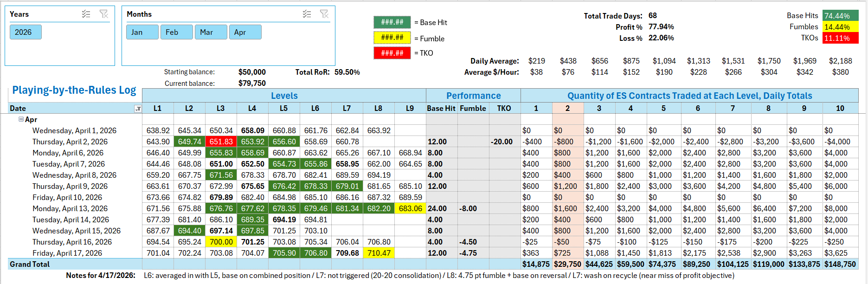The width and height of the screenshot is (868, 284).
Task: Click the green Base Hit legend swatch
Action: 392,22
